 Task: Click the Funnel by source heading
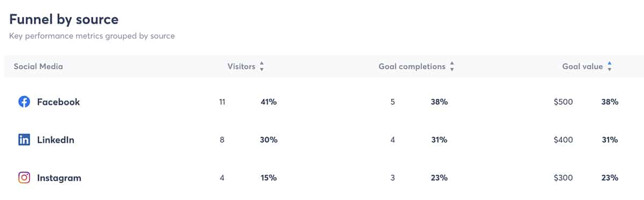click(64, 19)
